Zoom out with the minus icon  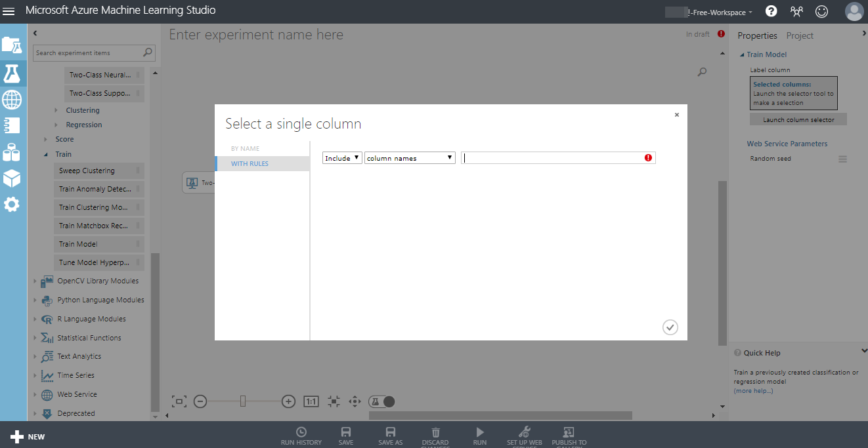tap(200, 401)
